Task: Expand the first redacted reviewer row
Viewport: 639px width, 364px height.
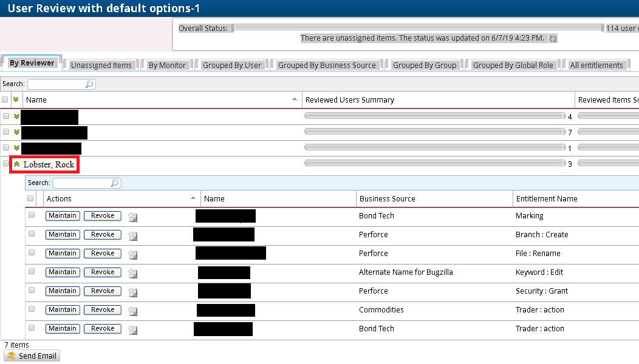Action: [x=16, y=116]
